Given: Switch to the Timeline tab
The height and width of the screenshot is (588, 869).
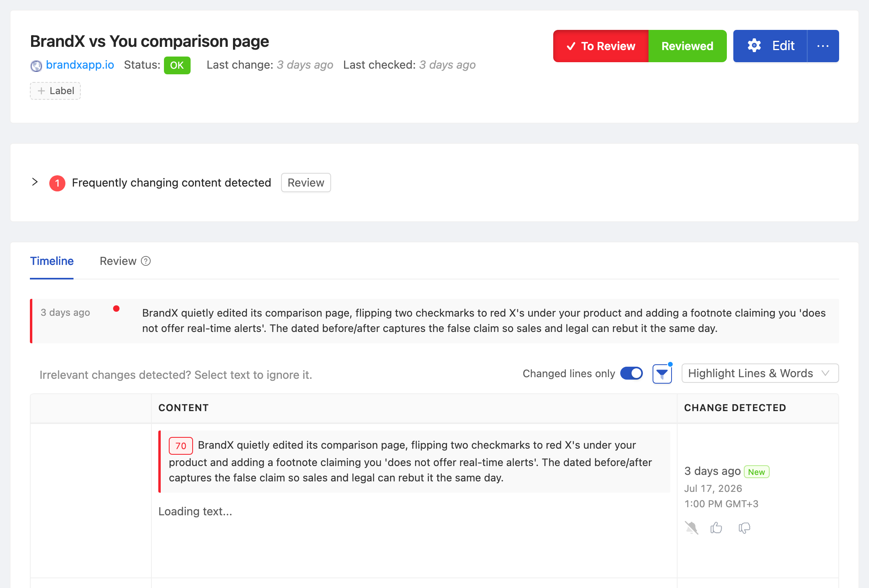Looking at the screenshot, I should point(52,261).
